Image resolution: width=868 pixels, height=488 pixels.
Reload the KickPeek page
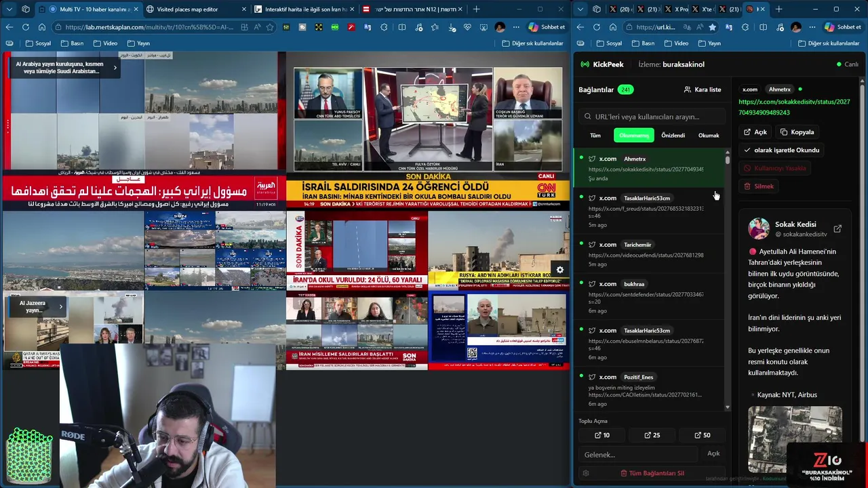click(597, 27)
